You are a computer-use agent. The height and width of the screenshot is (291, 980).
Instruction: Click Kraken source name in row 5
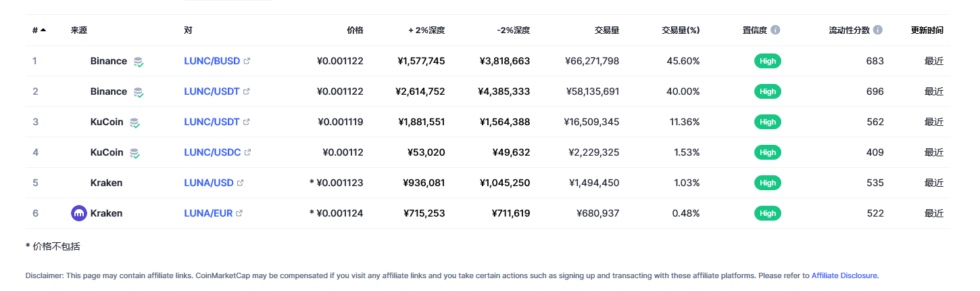pyautogui.click(x=106, y=183)
